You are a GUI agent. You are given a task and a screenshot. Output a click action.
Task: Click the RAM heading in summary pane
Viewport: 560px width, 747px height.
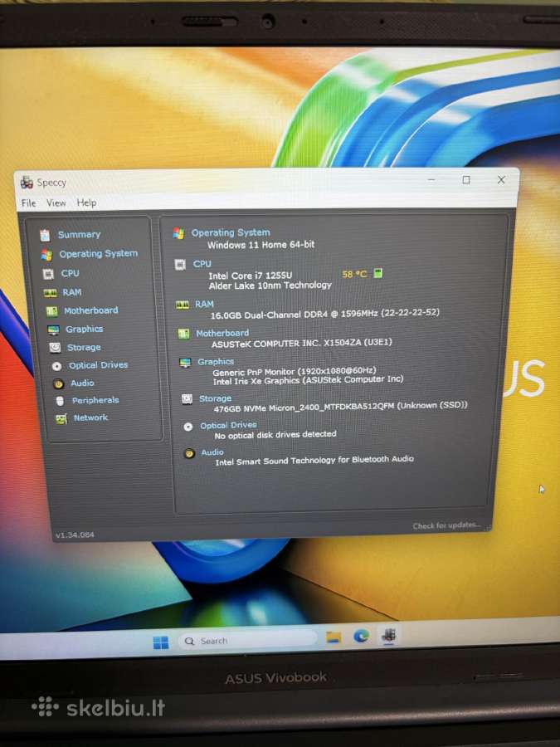pyautogui.click(x=204, y=304)
